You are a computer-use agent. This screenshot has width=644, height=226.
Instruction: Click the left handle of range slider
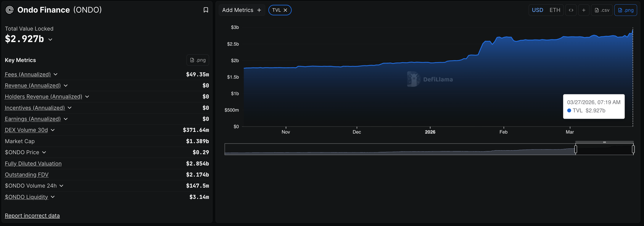pyautogui.click(x=575, y=149)
